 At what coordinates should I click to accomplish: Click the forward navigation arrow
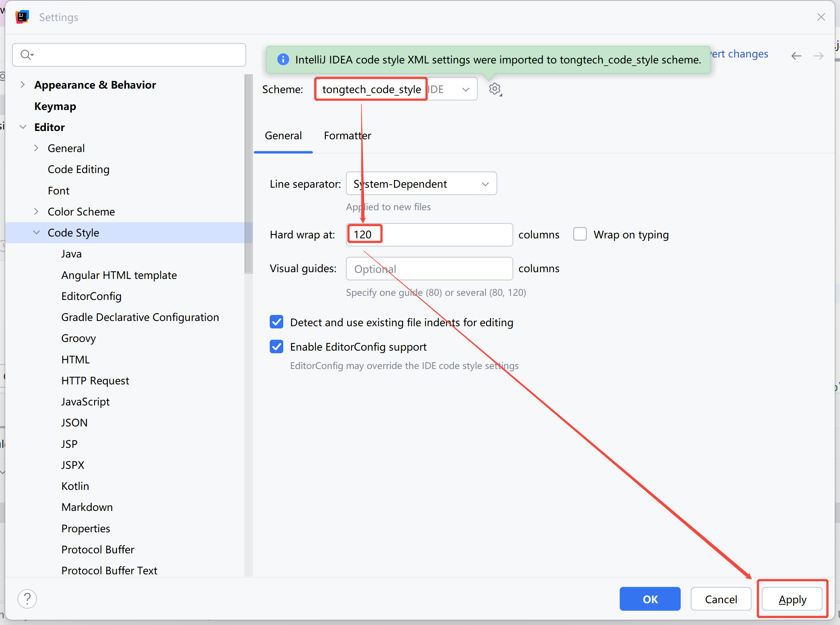pyautogui.click(x=819, y=56)
